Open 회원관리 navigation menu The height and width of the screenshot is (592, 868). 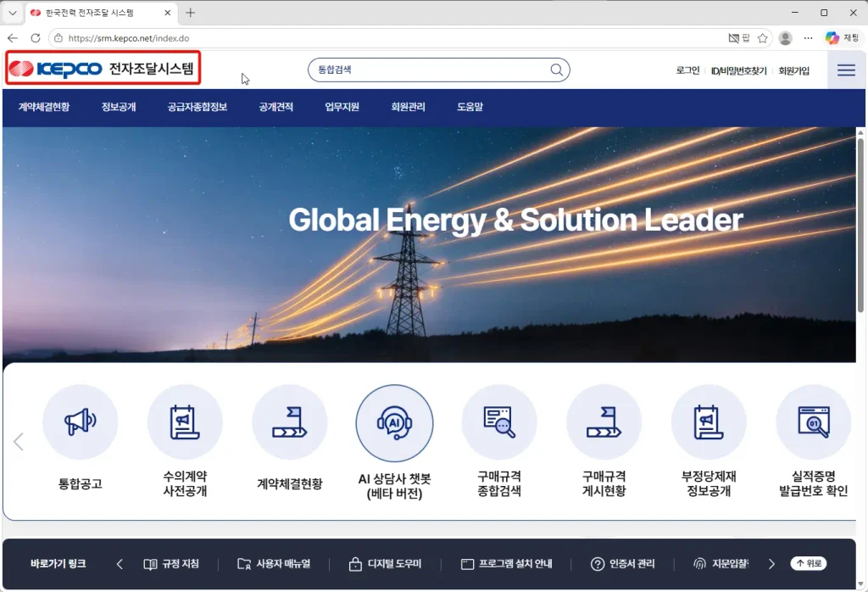[x=408, y=107]
